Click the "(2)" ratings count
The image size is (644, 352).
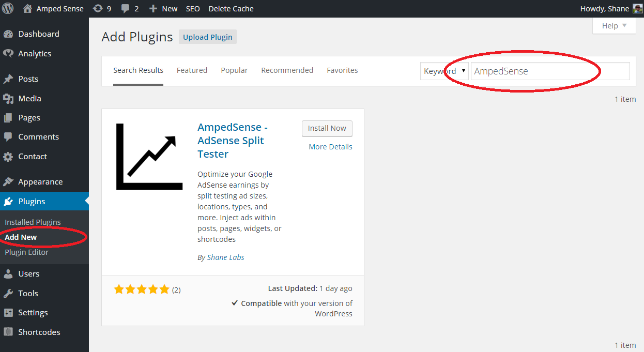pos(176,290)
